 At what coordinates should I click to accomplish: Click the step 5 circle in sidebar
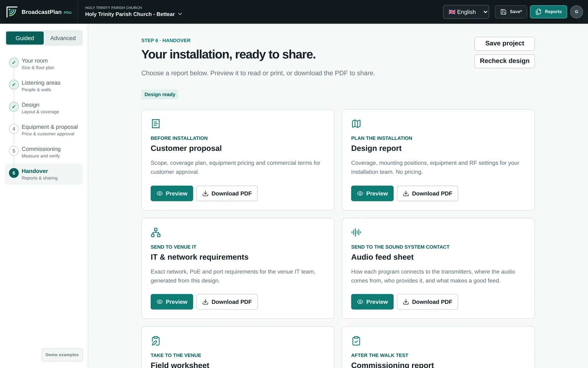click(x=14, y=151)
